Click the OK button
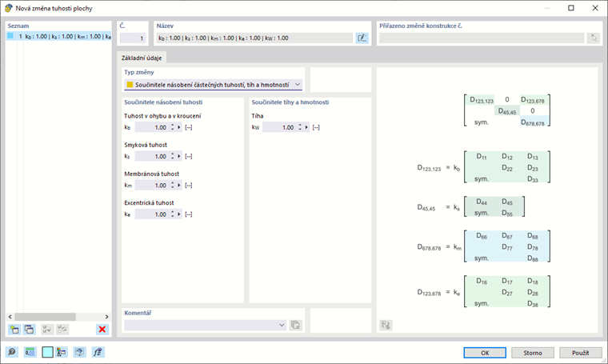This screenshot has width=608, height=364. tap(485, 352)
